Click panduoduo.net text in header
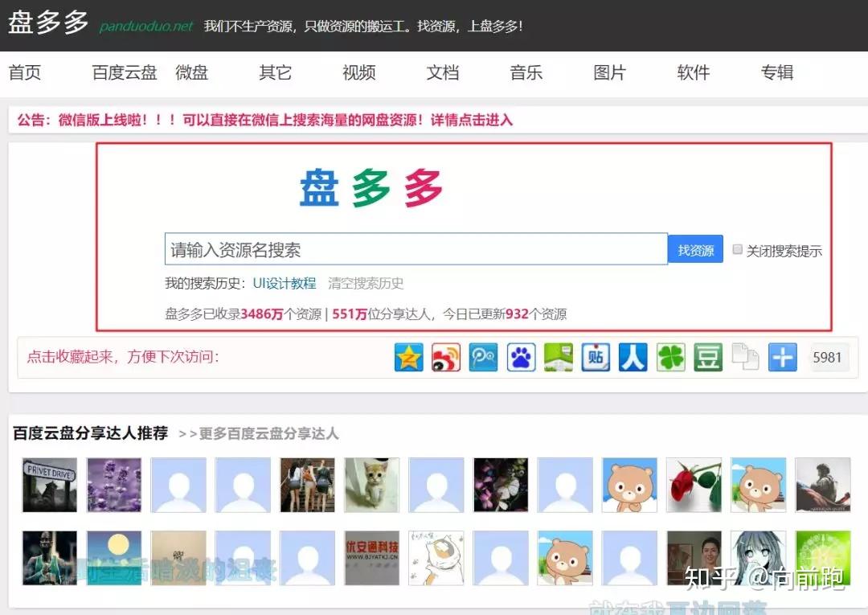This screenshot has height=615, width=868. 146,27
